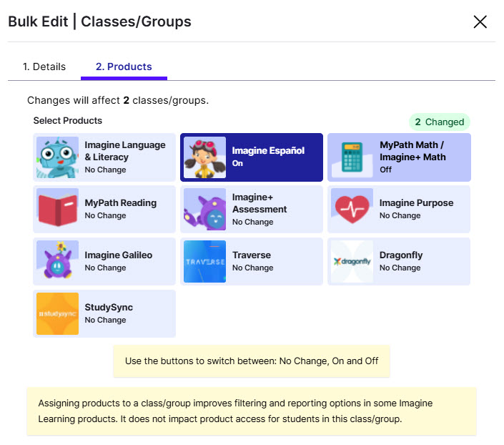Screen dimensions: 504x445
Task: Toggle MyPath Math / Imagine+ Math Off state
Action: (399, 157)
